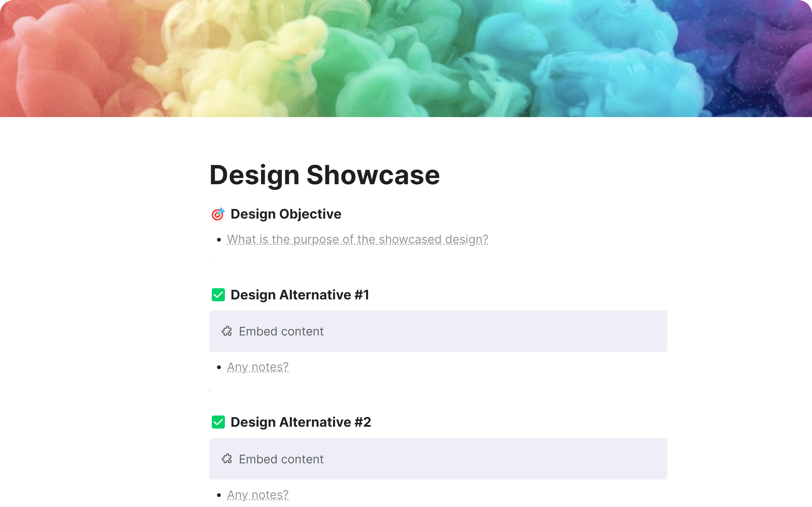This screenshot has width=812, height=507.
Task: Click the bullet point before the purpose question
Action: [x=219, y=240]
